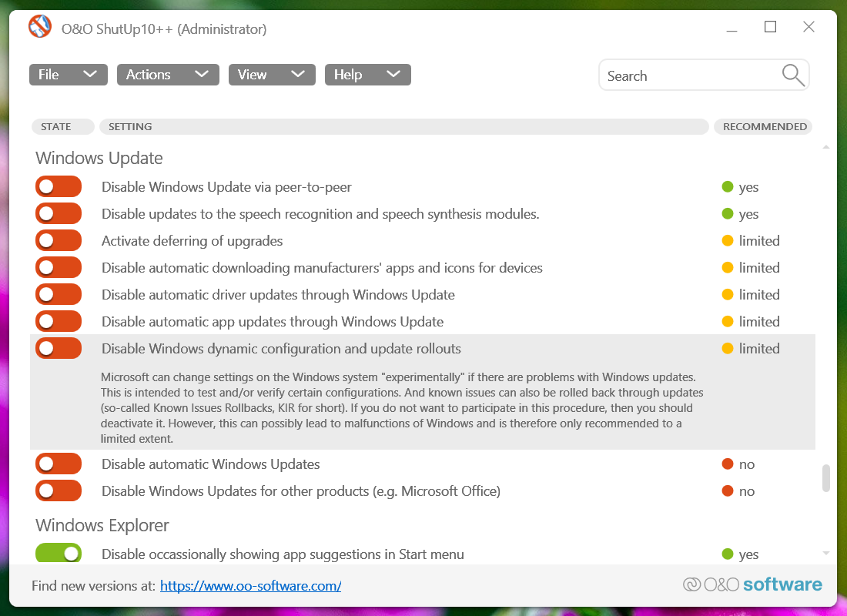Click the O&O software logo in footer
This screenshot has width=847, height=616.
[x=752, y=585]
